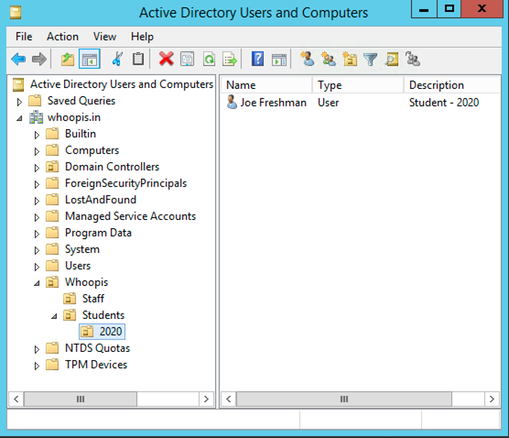This screenshot has height=438, width=509.
Task: Open the View menu
Action: click(x=105, y=36)
